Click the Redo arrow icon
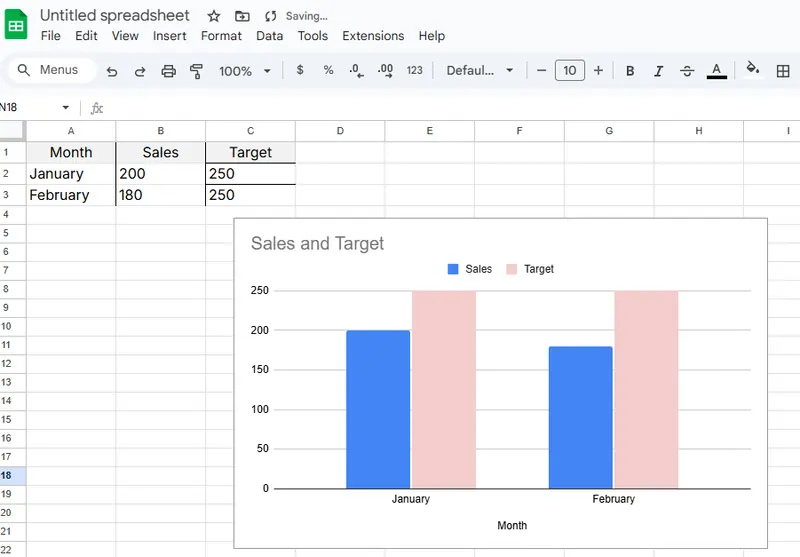The width and height of the screenshot is (800, 557). tap(140, 71)
